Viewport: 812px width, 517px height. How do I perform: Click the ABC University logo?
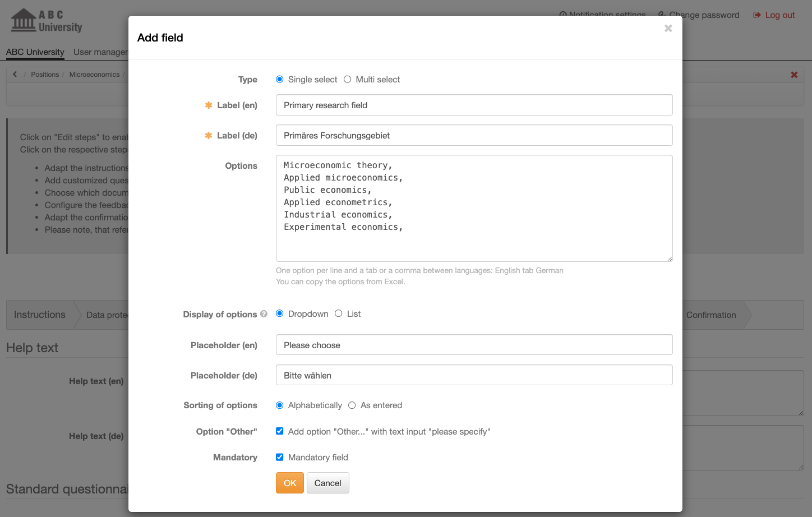(45, 20)
